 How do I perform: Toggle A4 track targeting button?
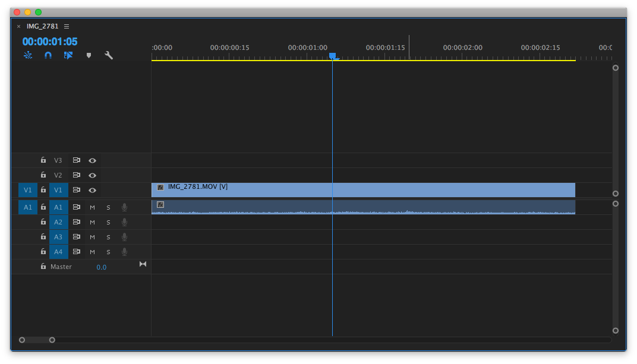[58, 252]
